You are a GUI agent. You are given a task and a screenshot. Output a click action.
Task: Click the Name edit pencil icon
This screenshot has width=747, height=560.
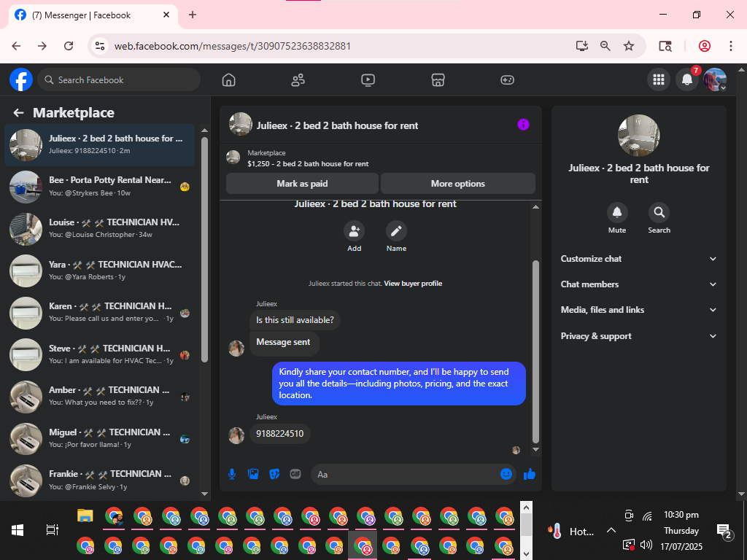pyautogui.click(x=396, y=231)
